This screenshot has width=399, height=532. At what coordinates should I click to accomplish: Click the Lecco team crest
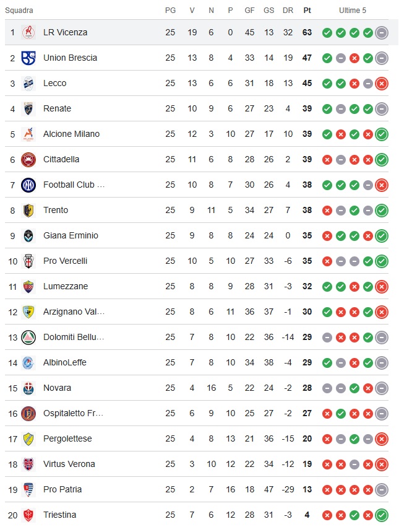click(x=28, y=83)
